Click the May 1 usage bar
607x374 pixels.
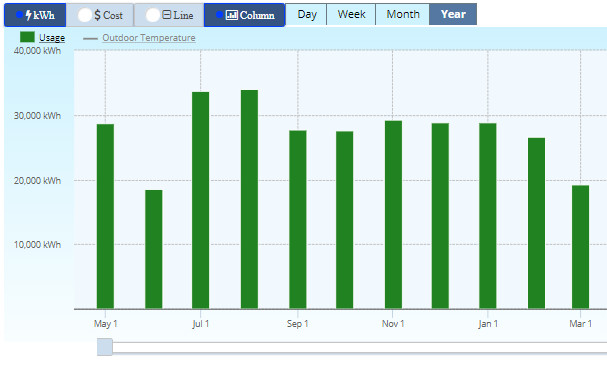(105, 216)
